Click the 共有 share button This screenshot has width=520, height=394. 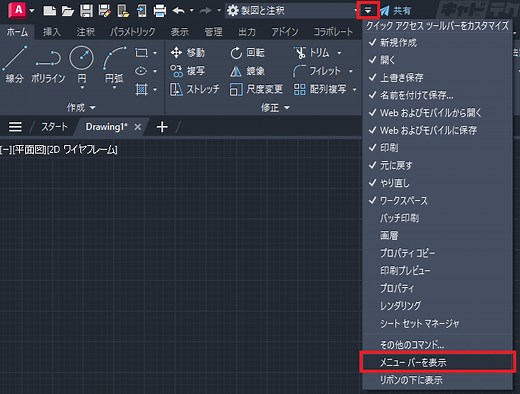point(396,11)
